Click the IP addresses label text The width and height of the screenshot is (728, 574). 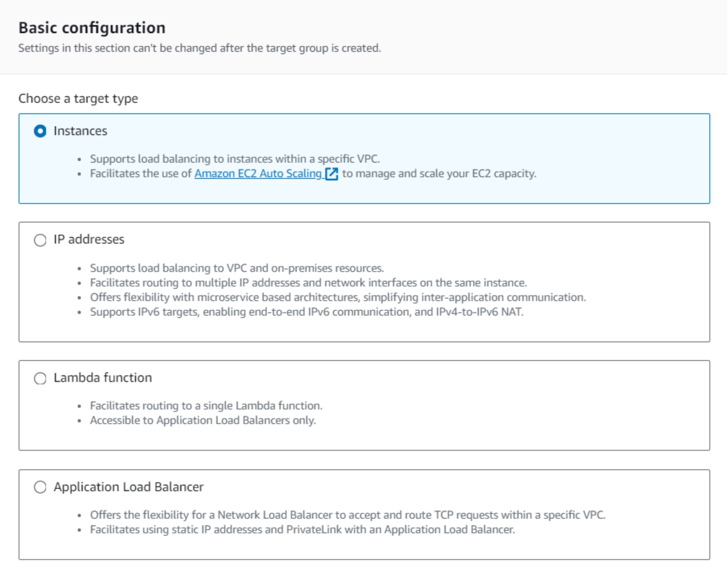pyautogui.click(x=89, y=240)
